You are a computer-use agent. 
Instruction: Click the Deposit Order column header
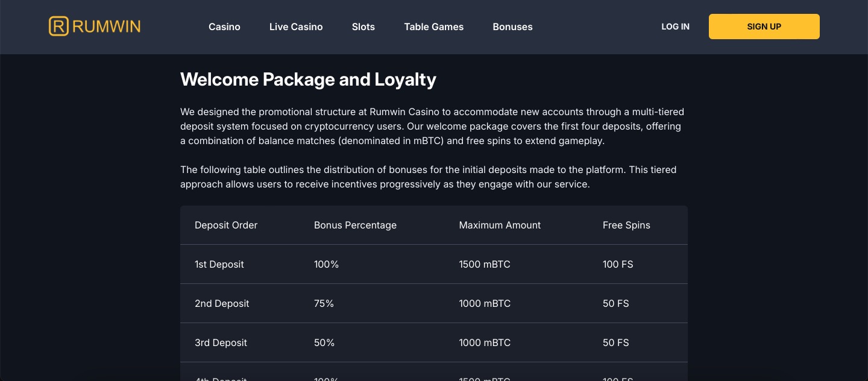coord(226,225)
